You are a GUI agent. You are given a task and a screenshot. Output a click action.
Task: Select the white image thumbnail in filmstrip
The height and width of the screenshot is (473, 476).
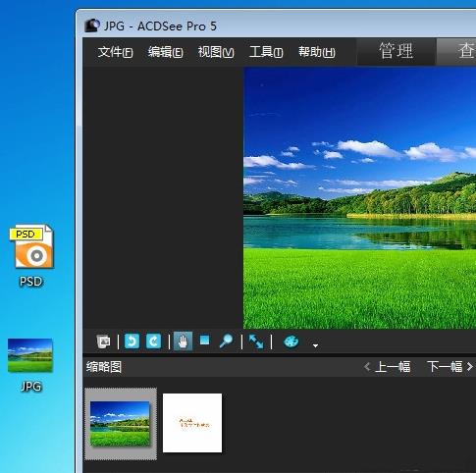pos(192,423)
